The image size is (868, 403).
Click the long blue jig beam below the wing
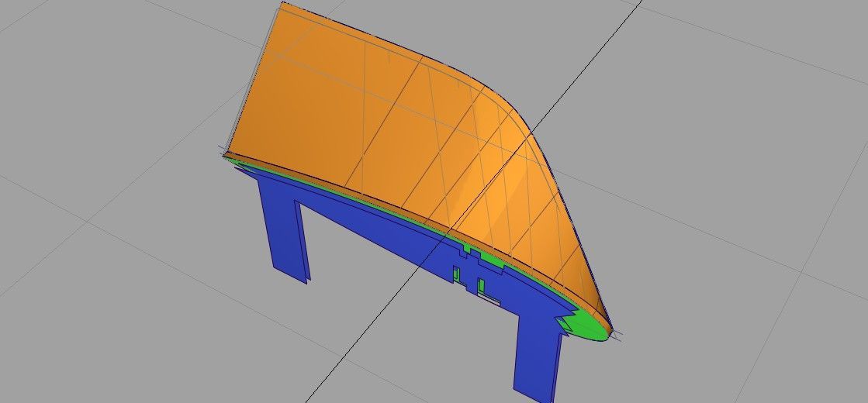pos(372,232)
